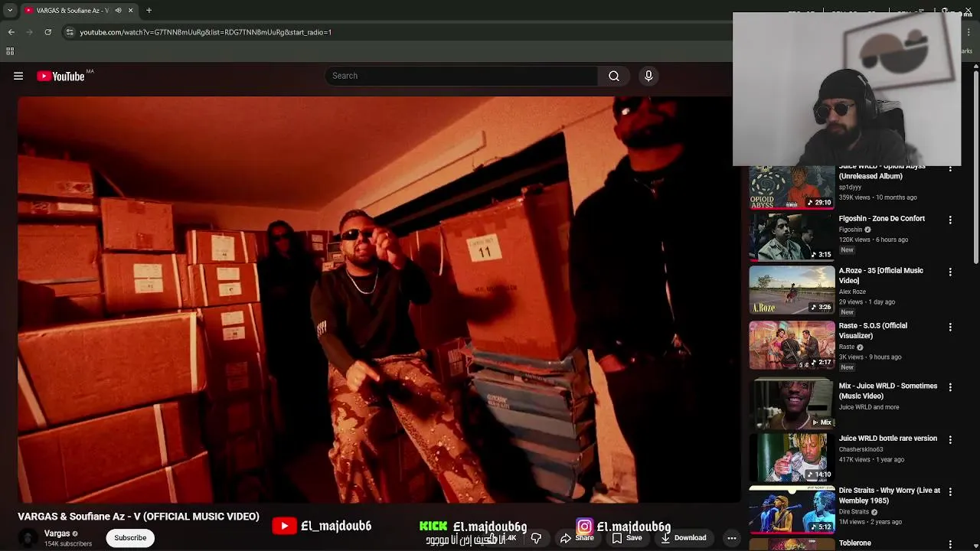
Task: Click title 'Juice WRLD bottle rare version'
Action: [887, 439]
